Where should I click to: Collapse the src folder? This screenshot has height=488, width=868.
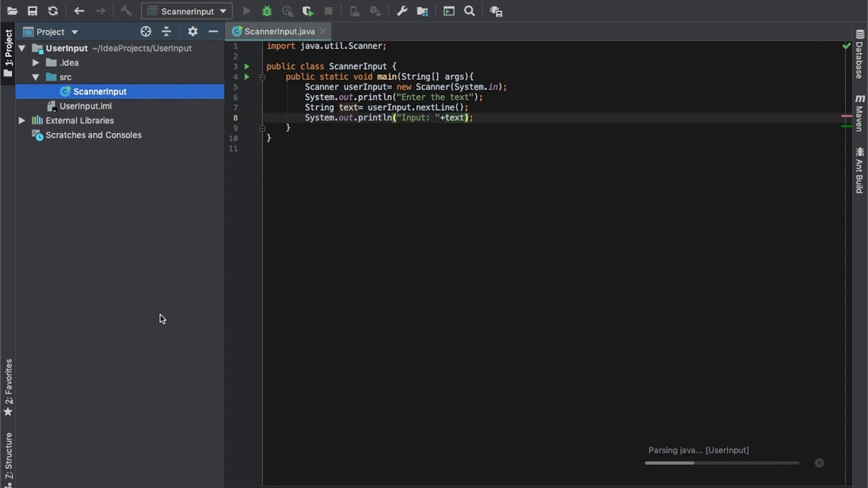pos(36,77)
